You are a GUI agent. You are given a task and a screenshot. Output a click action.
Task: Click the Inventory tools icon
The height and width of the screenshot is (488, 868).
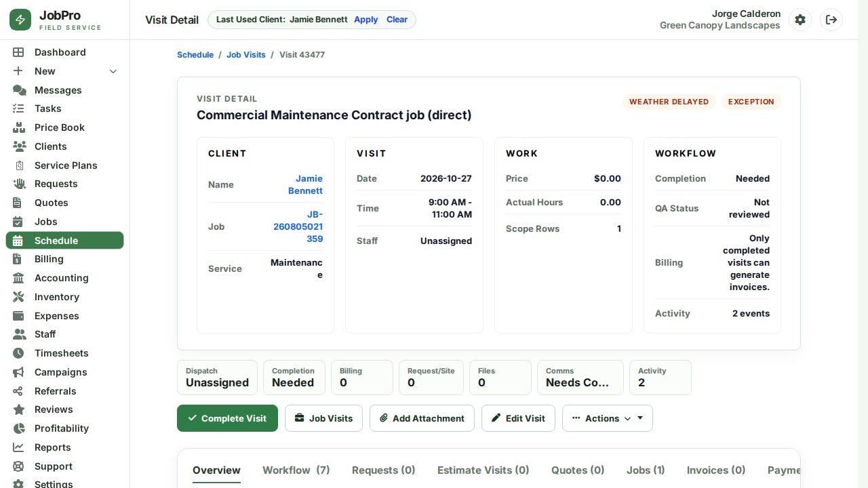pos(18,297)
